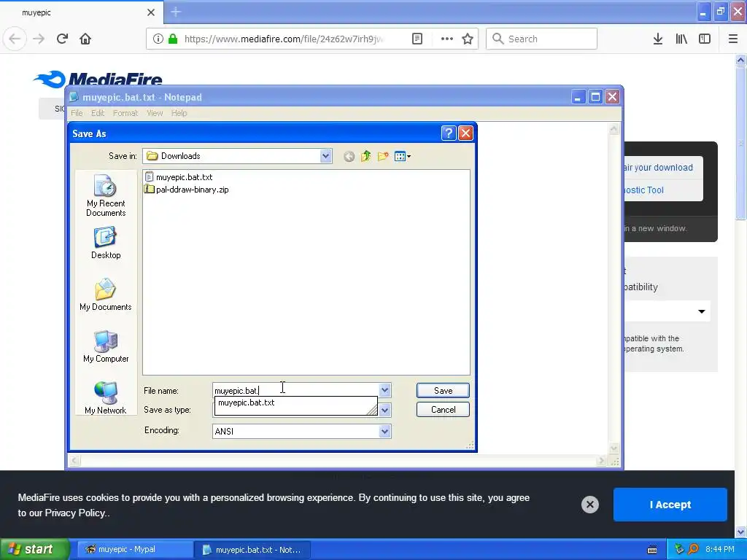Bookmark this page with the star
747x560 pixels.
[468, 39]
